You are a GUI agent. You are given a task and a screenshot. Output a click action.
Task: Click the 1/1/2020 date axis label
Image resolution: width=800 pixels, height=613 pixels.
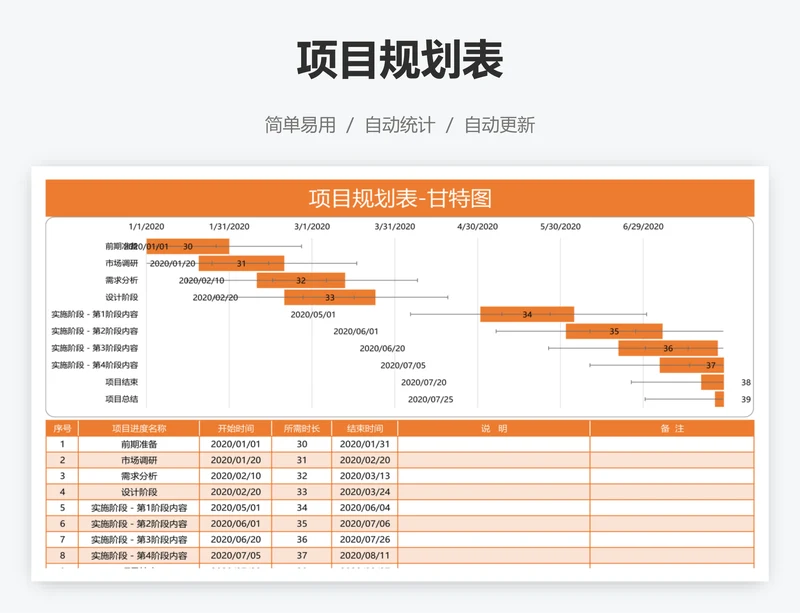[x=146, y=227]
